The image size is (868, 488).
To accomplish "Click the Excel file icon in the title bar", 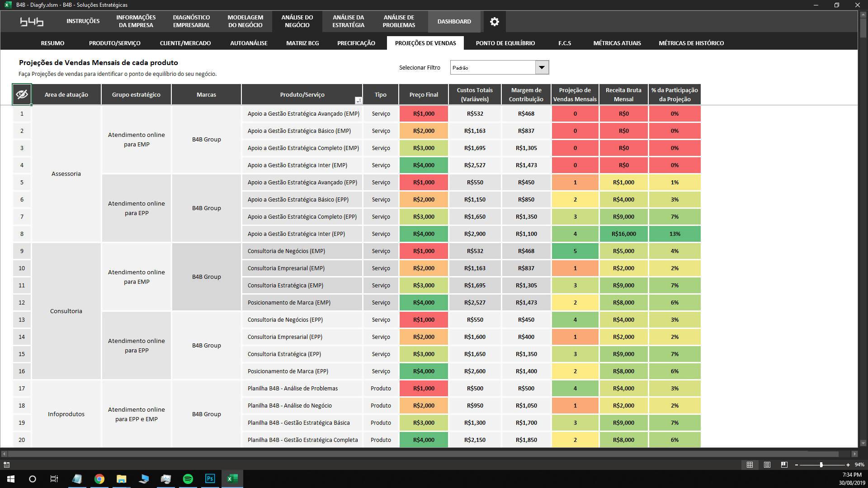I will [8, 5].
